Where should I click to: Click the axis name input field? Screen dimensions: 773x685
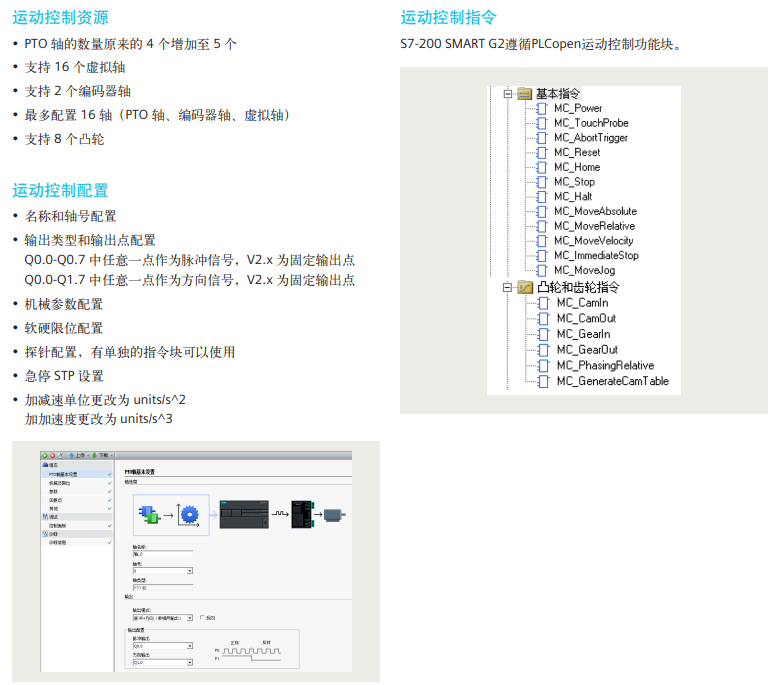[163, 554]
